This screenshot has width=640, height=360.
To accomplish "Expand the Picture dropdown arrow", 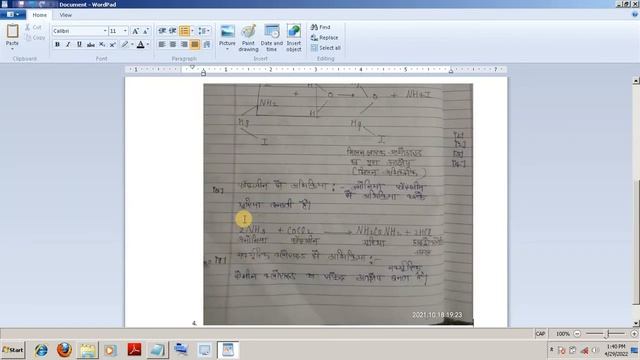I will pos(227,49).
